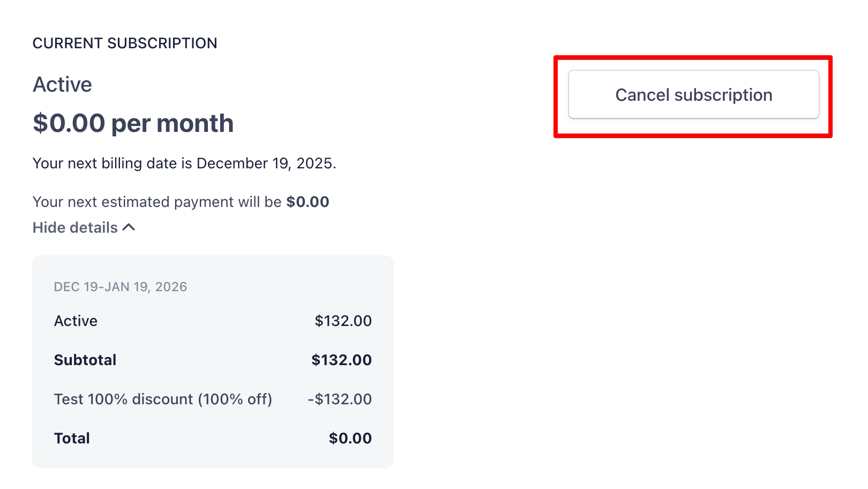Click the DEC 19-JAN 19, 2026 period label

[121, 287]
